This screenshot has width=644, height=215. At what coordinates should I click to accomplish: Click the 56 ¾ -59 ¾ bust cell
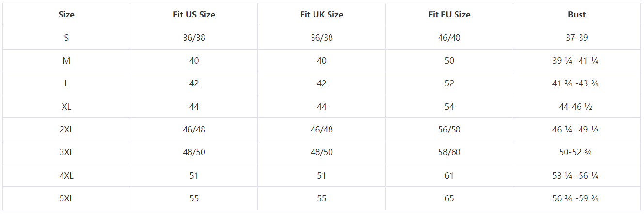[x=577, y=198]
